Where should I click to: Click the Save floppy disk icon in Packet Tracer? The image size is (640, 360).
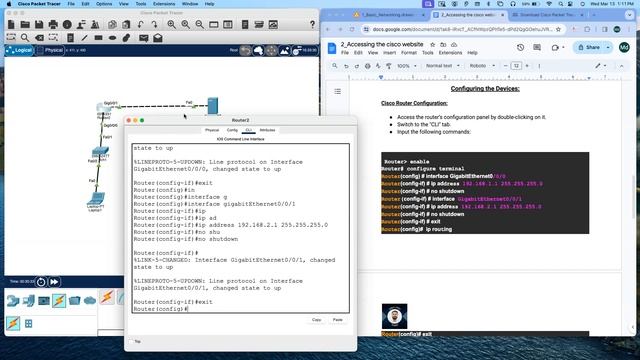[39, 24]
